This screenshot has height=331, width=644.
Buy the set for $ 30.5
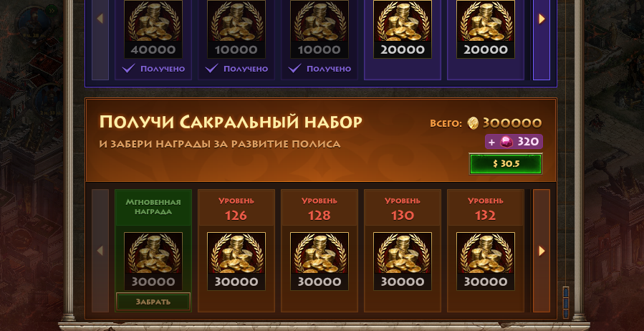click(506, 164)
